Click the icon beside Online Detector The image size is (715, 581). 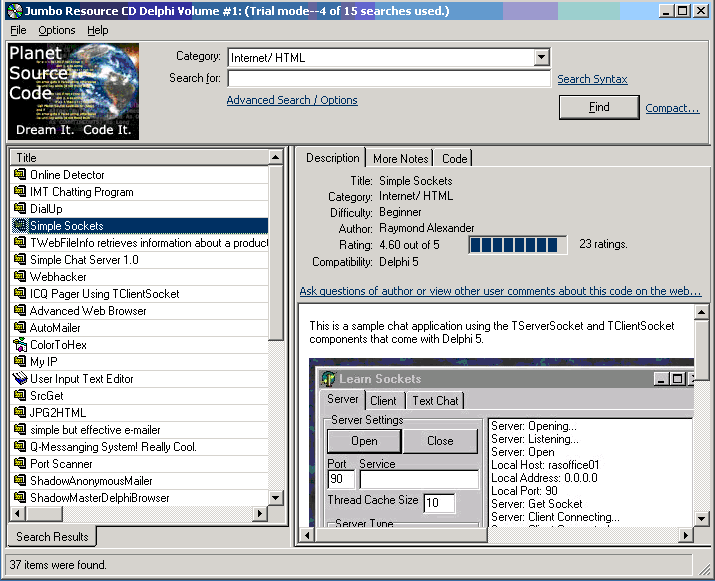pos(20,174)
